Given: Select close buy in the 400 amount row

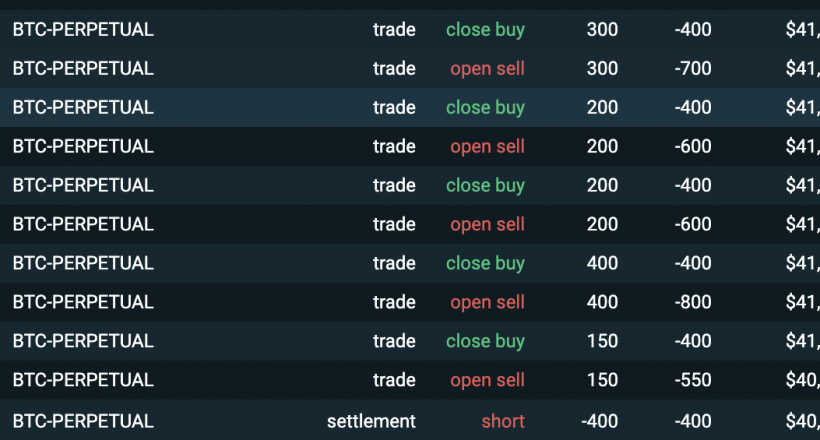Looking at the screenshot, I should (485, 264).
